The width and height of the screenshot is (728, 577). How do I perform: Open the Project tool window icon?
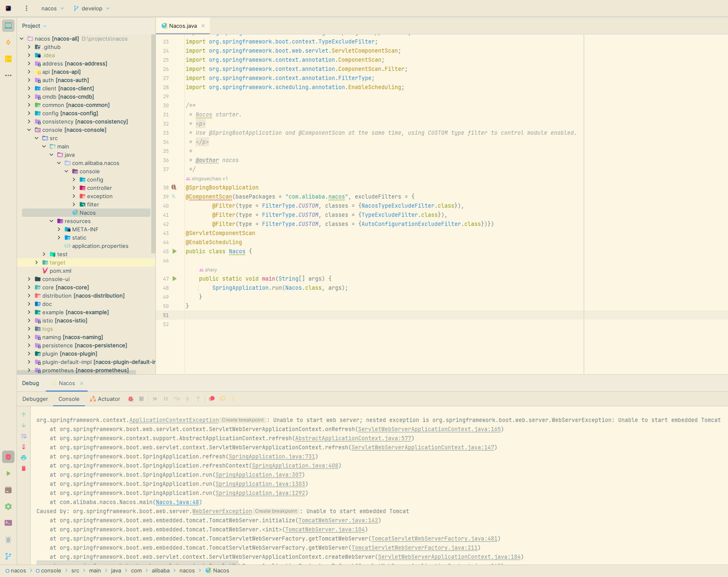(x=8, y=26)
